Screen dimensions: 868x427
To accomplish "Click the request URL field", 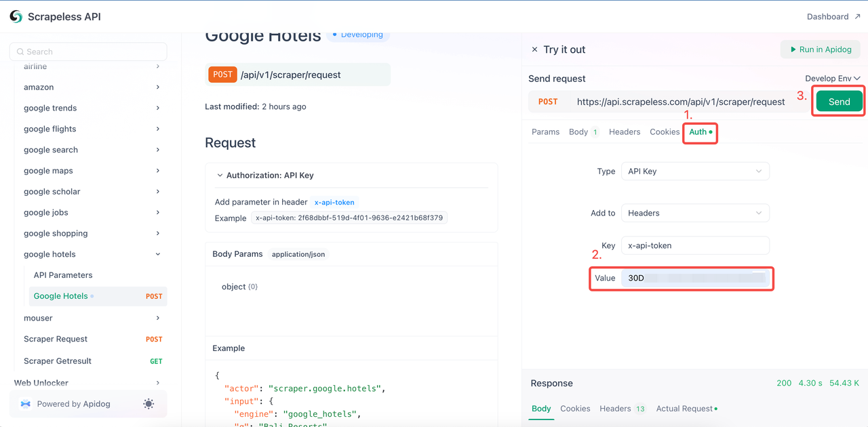I will point(681,102).
